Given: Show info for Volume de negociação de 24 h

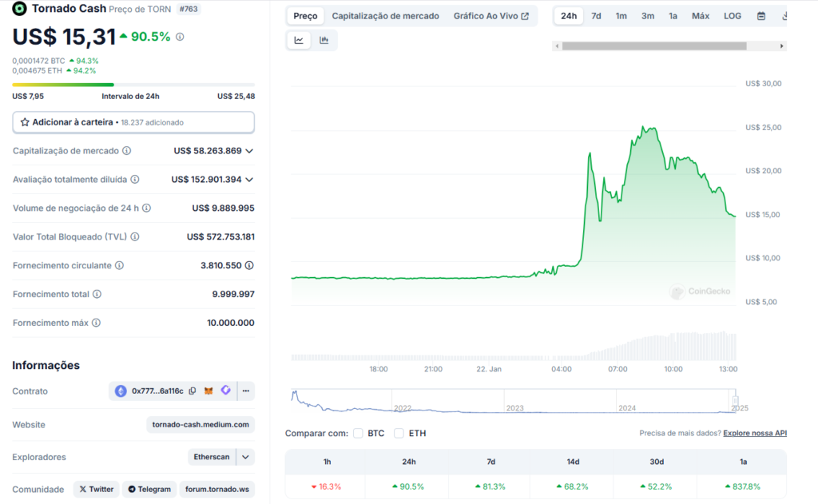Looking at the screenshot, I should click(x=147, y=208).
